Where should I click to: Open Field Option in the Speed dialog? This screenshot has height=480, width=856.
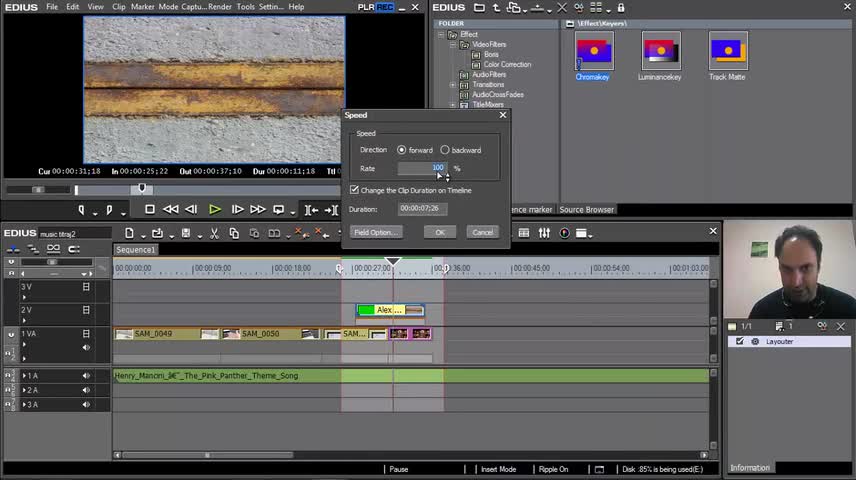pyautogui.click(x=375, y=232)
